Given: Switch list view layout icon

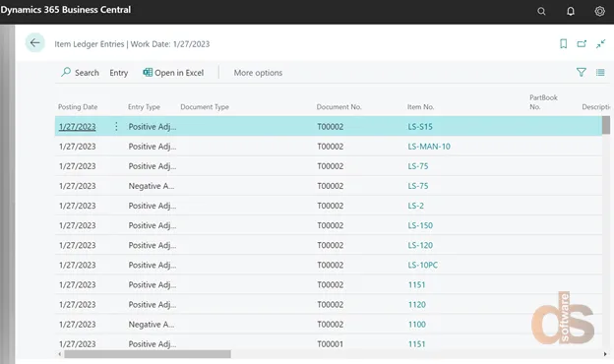Looking at the screenshot, I should point(600,73).
